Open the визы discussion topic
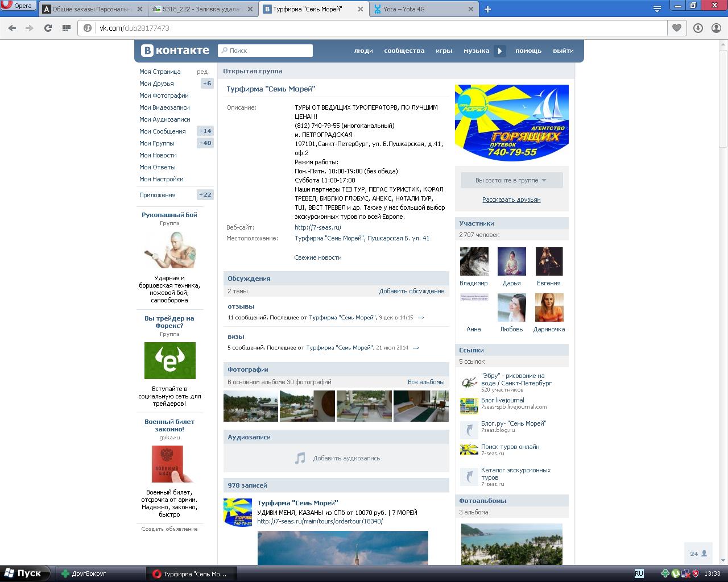The height and width of the screenshot is (582, 728). tap(236, 336)
